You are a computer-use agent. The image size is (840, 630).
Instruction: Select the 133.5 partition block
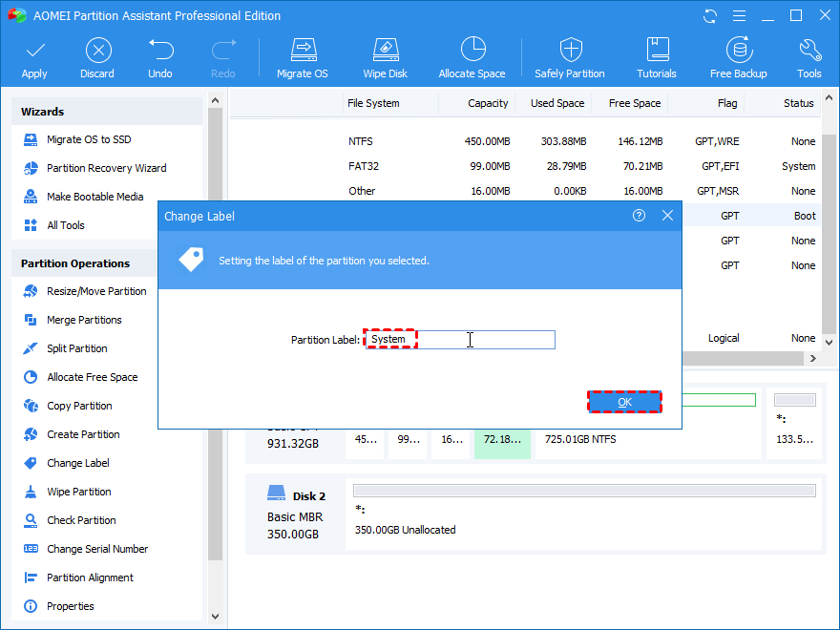point(794,423)
